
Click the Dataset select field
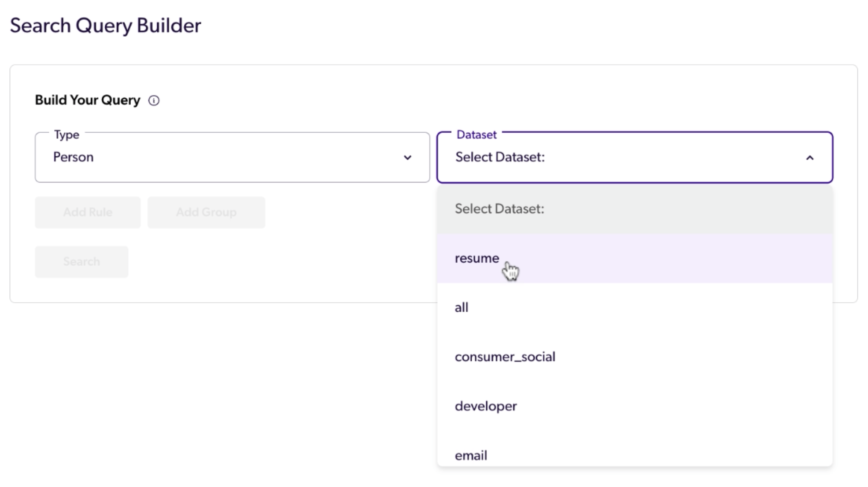click(634, 157)
